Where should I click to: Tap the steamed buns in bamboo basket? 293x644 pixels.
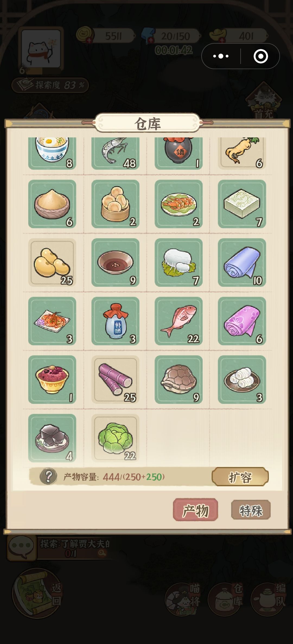tap(115, 204)
